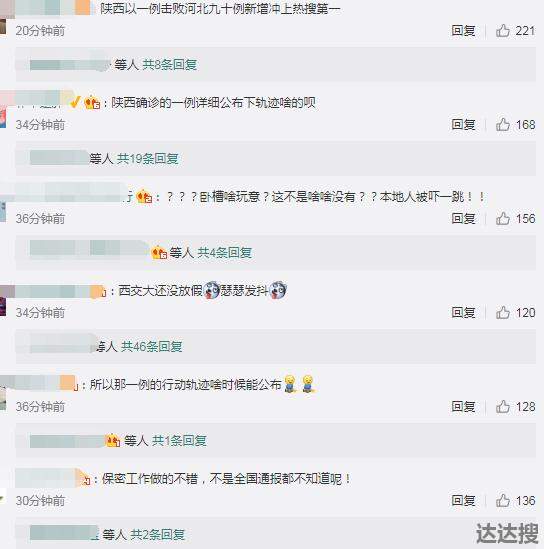544x549 pixels.
Task: Open the 共1条回复 replies link
Action: click(179, 440)
